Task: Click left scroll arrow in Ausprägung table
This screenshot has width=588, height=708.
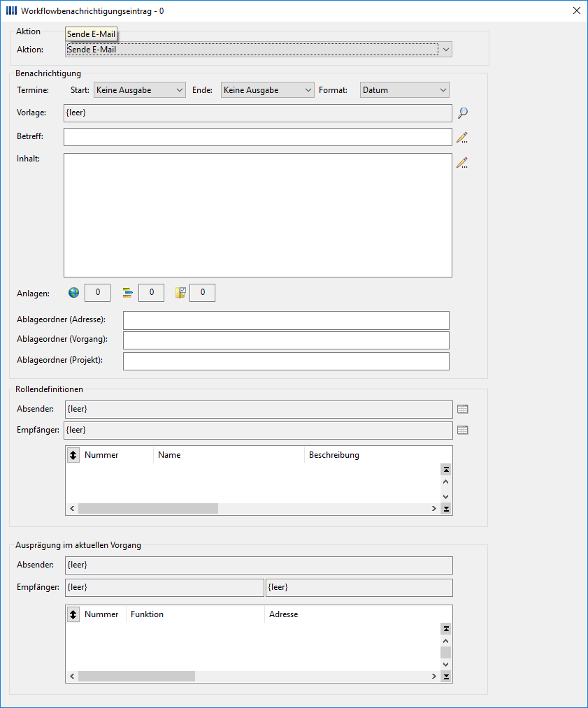Action: pyautogui.click(x=72, y=676)
